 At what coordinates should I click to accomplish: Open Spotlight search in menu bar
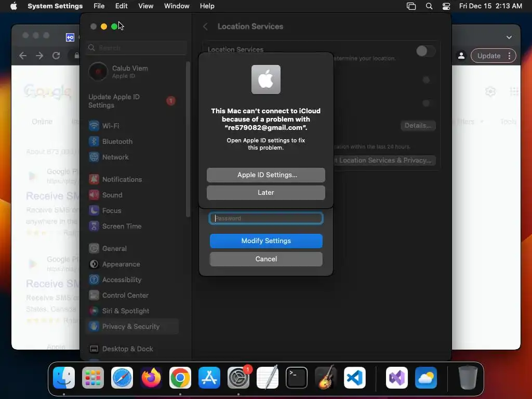point(429,6)
